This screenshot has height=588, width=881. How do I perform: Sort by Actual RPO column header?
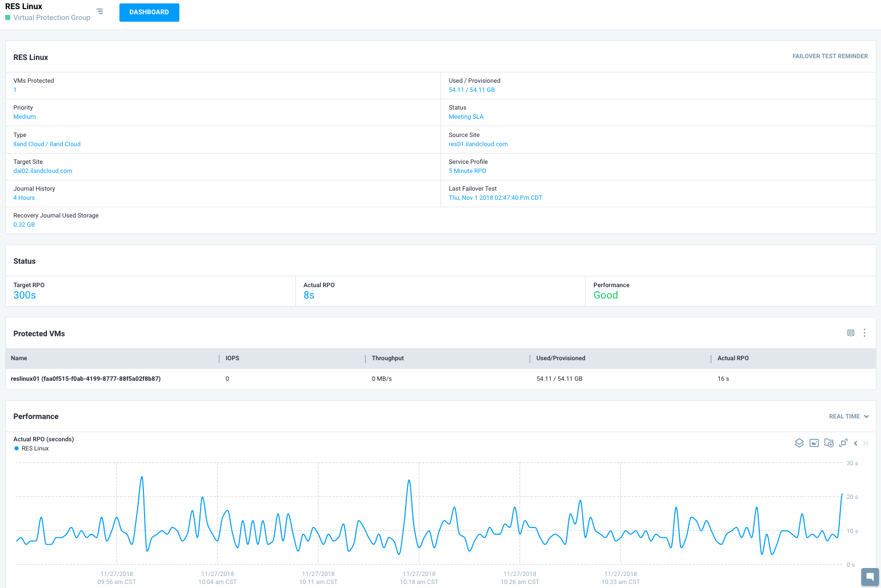point(732,359)
